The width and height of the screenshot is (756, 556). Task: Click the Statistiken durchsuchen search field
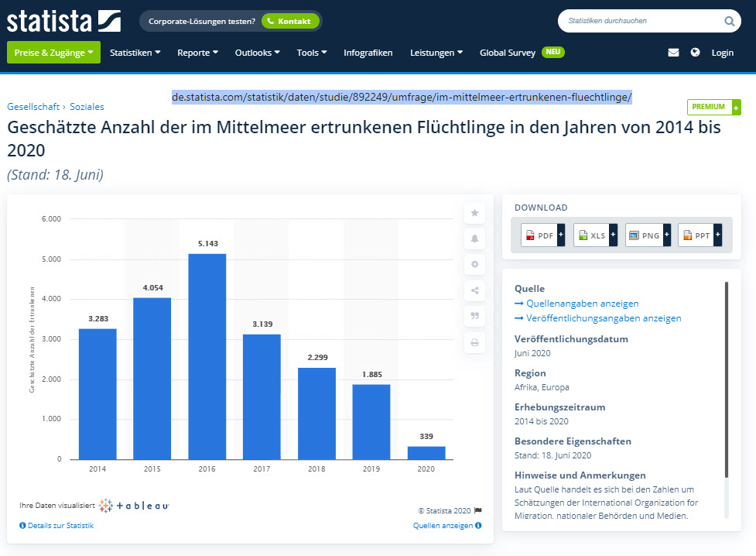coord(638,21)
